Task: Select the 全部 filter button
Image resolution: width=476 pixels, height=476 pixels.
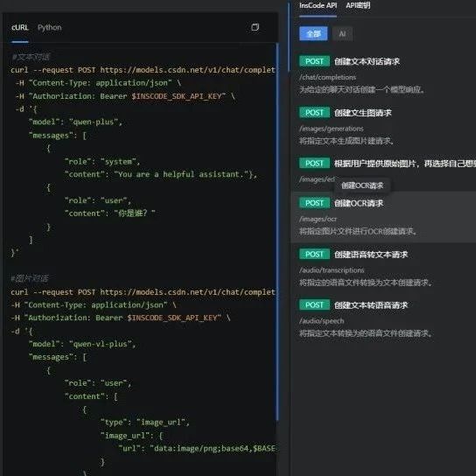Action: tap(313, 34)
